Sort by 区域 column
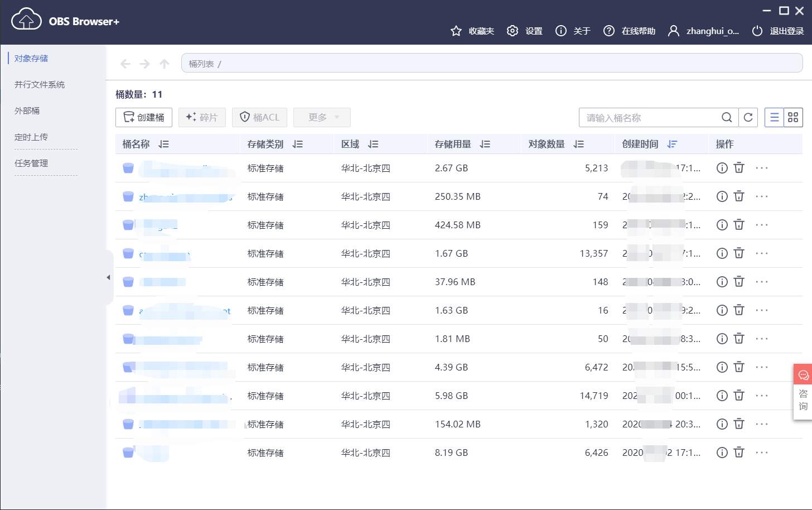 pyautogui.click(x=373, y=144)
